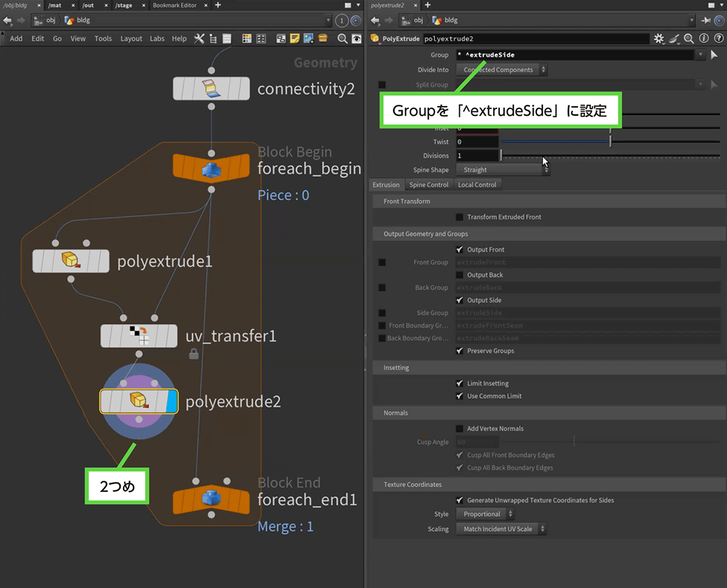This screenshot has width=727, height=588.
Task: Open the Scaling dropdown for Match Incident UV Scale
Action: [x=502, y=529]
